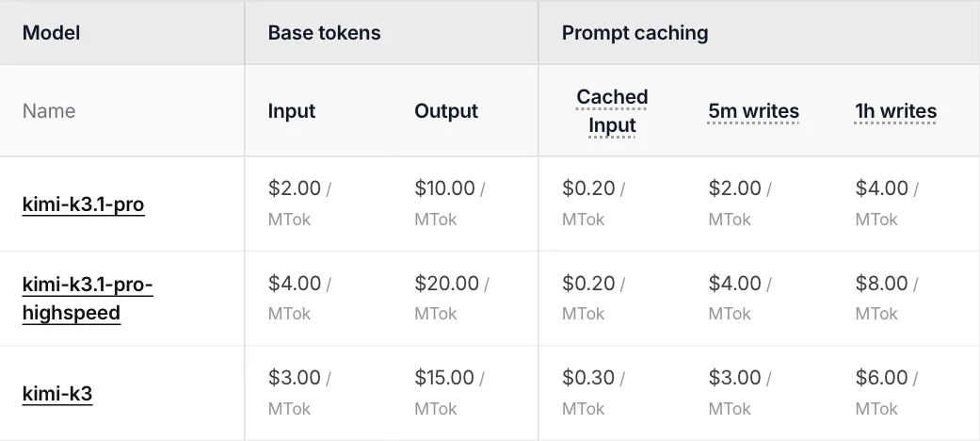
Task: Open the kimi-k3.1-pro-highspeed model link
Action: [x=88, y=299]
